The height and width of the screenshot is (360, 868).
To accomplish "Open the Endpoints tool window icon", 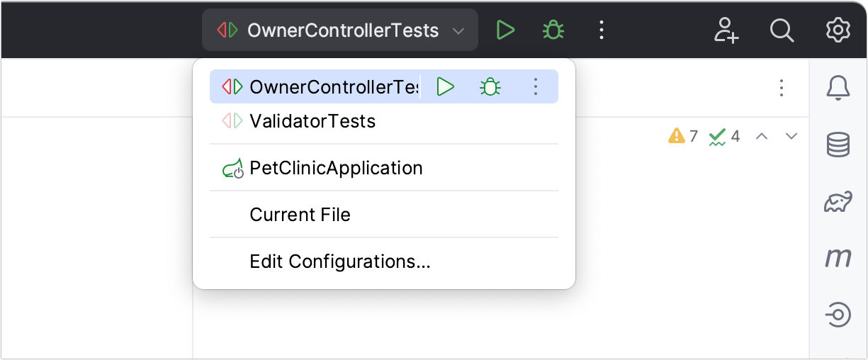I will [838, 314].
